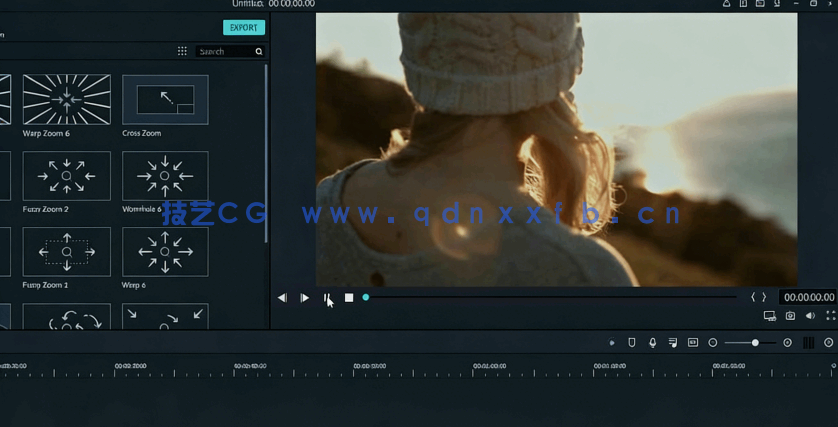This screenshot has height=427, width=838.
Task: Click the preview playhead progress bar
Action: [550, 297]
